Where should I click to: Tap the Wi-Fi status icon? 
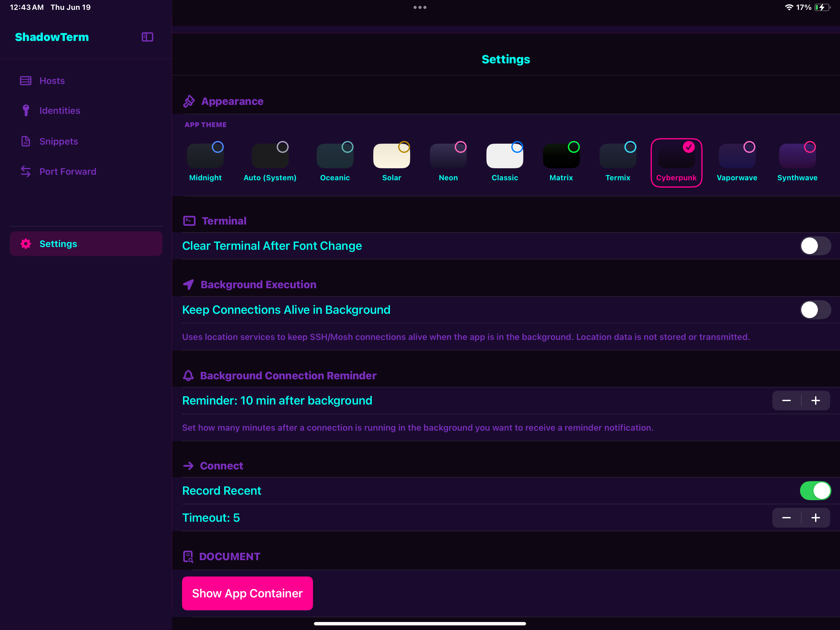(x=789, y=7)
